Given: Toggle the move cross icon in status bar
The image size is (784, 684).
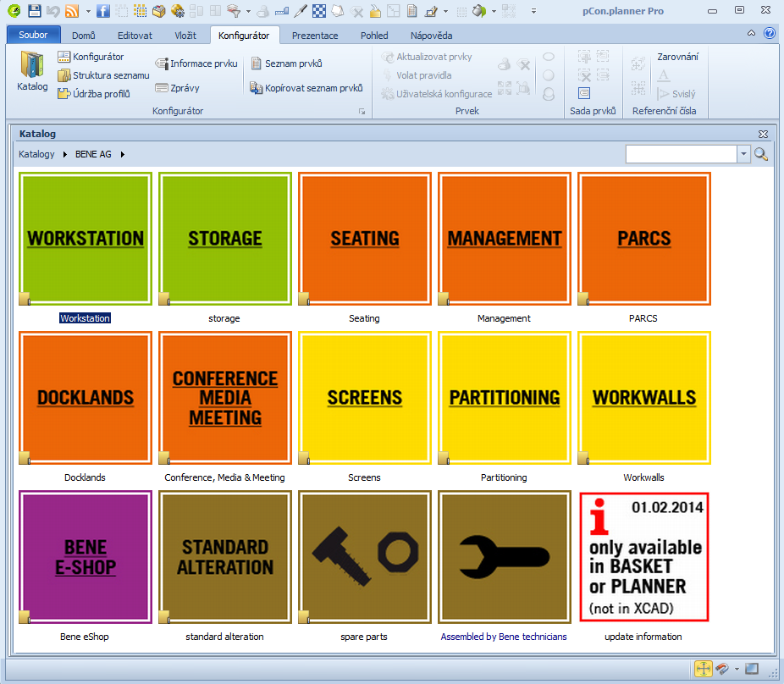Looking at the screenshot, I should point(704,669).
